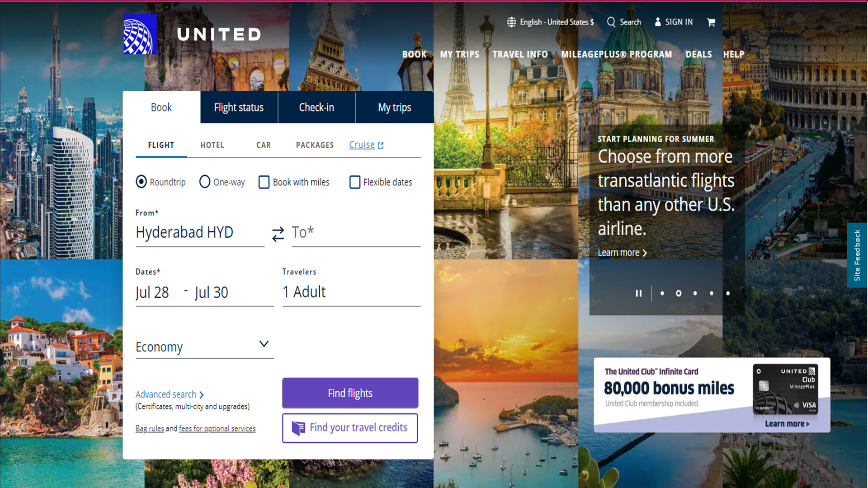Click the Sign In person icon
Image resolution: width=868 pixels, height=488 pixels.
(x=658, y=22)
